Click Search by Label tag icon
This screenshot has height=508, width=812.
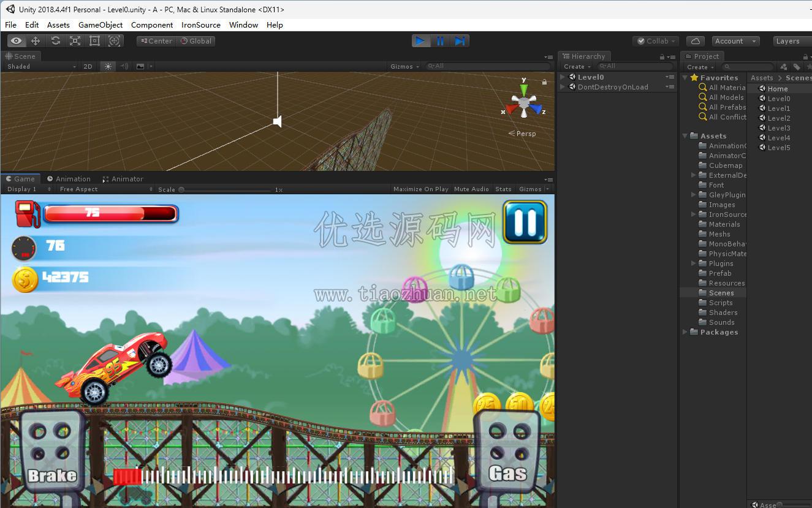point(797,67)
